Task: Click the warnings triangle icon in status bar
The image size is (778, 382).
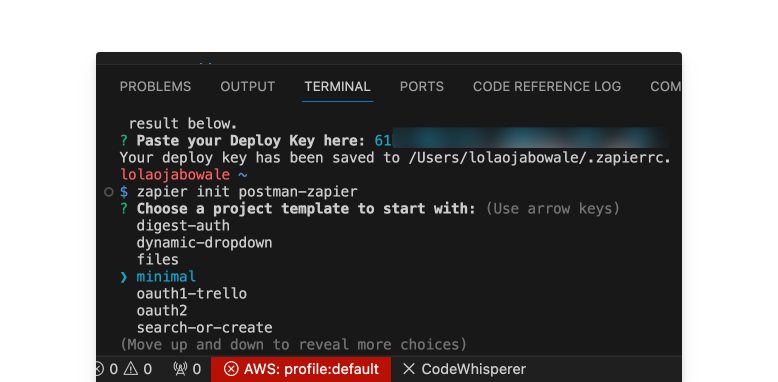Action: (x=130, y=369)
